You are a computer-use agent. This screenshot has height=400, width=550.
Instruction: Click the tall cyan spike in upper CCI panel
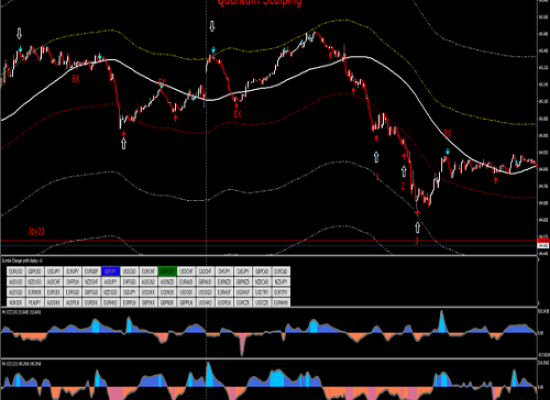(442, 321)
